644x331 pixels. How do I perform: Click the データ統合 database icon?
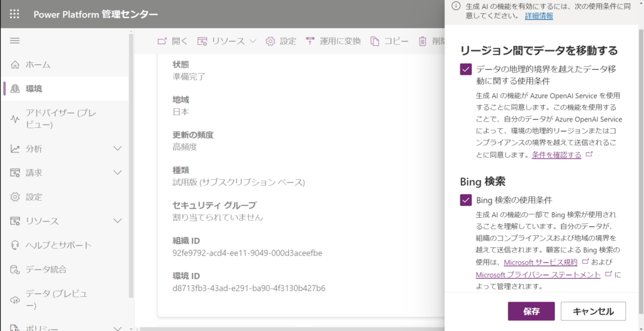tap(15, 269)
